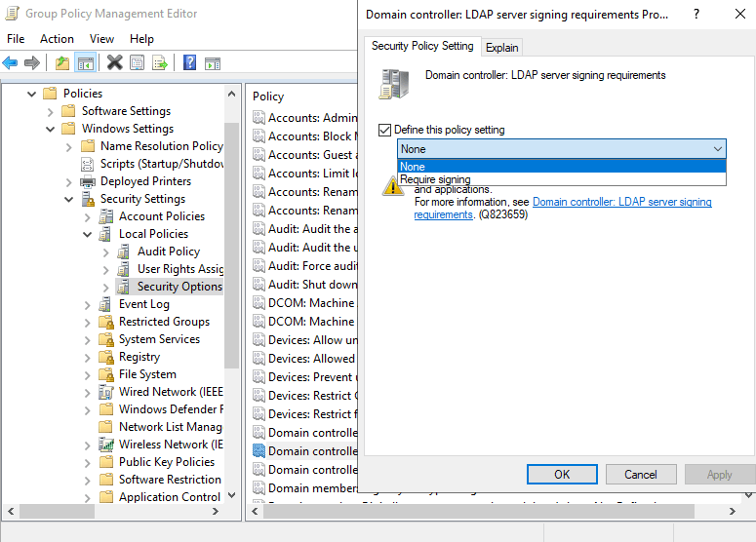Click the Wireless Network policy icon
Screen dimensions: 756x542
coord(105,445)
